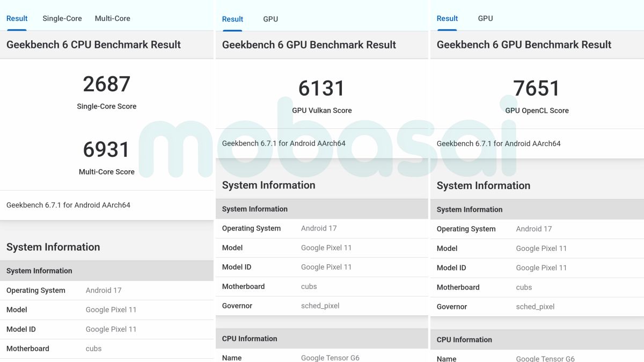Click Google Tensor G6 name in Vulkan panel
644x362 pixels.
click(x=330, y=358)
